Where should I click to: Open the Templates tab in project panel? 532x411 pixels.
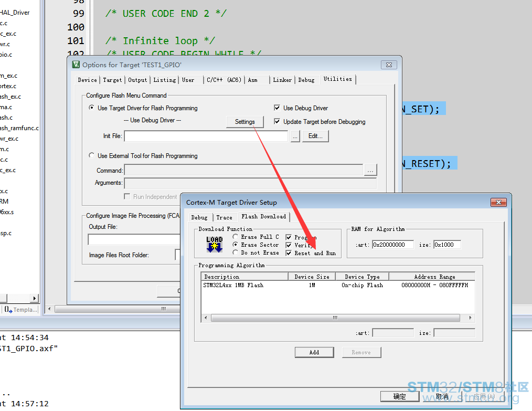tap(20, 310)
